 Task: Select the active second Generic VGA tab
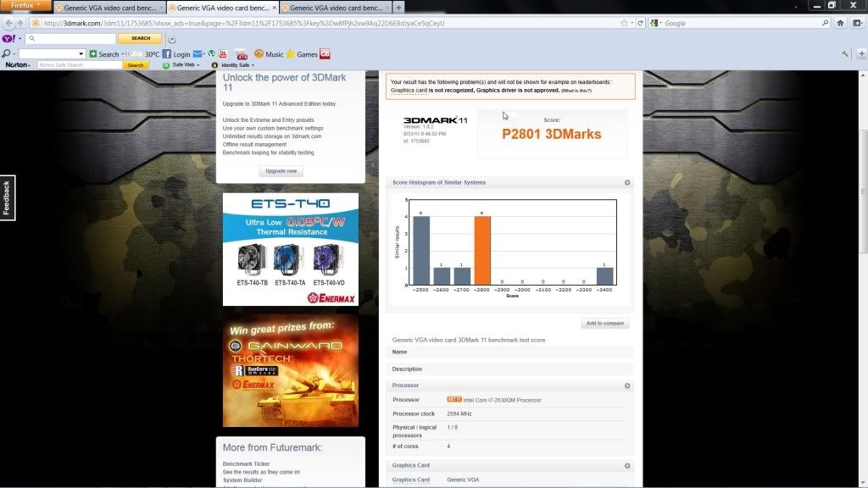pos(222,8)
